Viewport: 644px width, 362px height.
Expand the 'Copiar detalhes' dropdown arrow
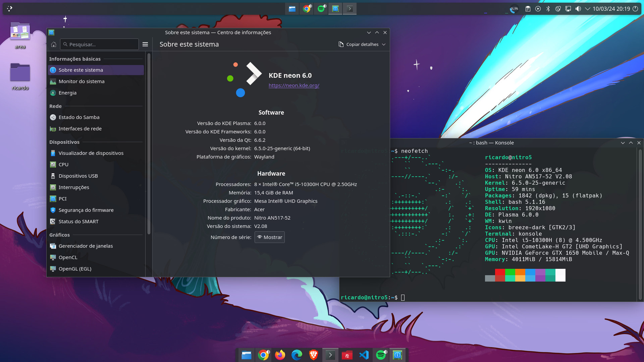click(x=384, y=44)
